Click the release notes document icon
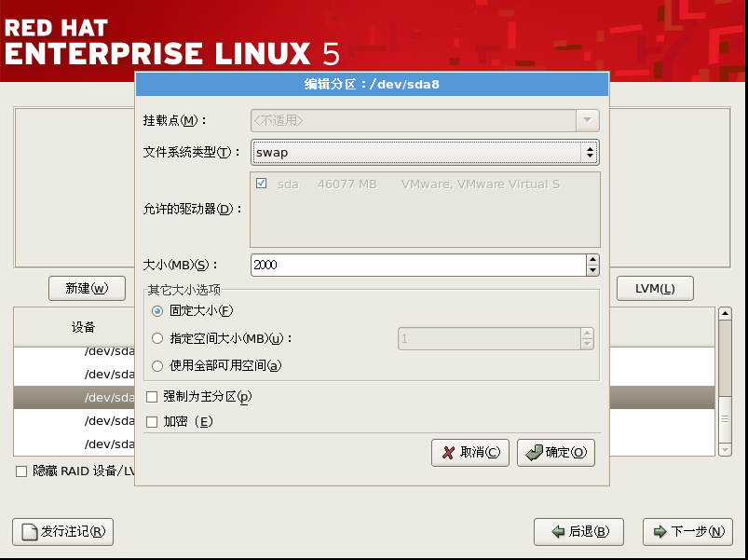The width and height of the screenshot is (748, 560). coord(30,532)
